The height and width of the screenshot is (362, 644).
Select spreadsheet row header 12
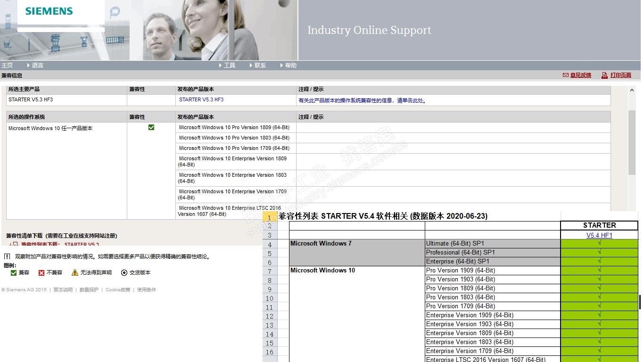coord(270,316)
